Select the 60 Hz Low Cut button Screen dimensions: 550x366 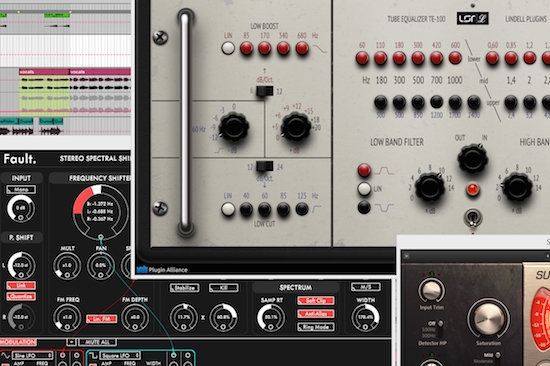264,209
